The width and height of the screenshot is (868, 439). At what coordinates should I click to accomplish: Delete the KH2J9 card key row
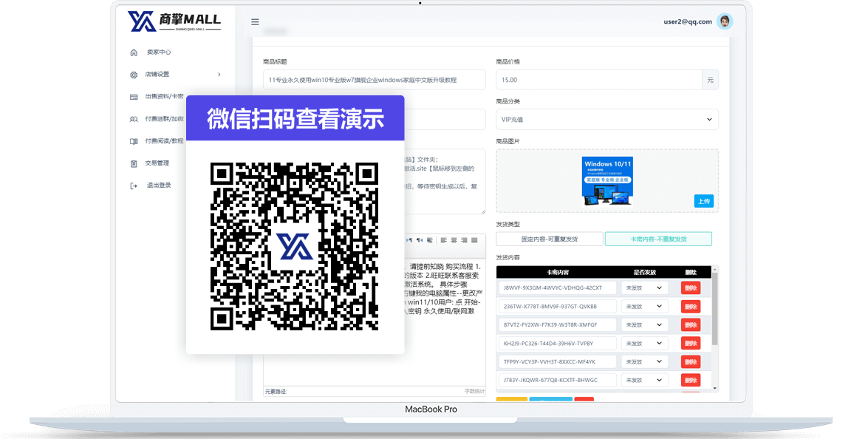[690, 343]
